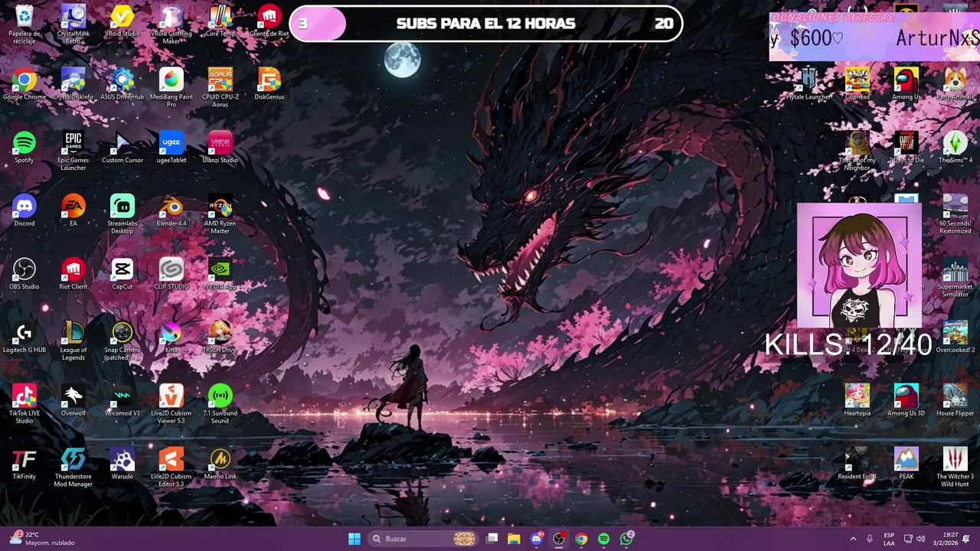Open Streamlabs Desktop shortcut
This screenshot has width=980, height=551.
122,207
